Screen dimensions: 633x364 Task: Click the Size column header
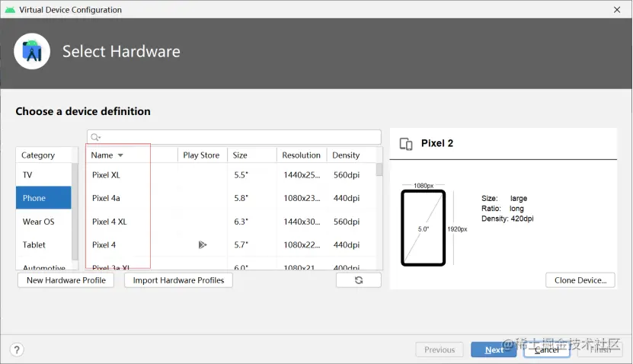[x=251, y=155]
